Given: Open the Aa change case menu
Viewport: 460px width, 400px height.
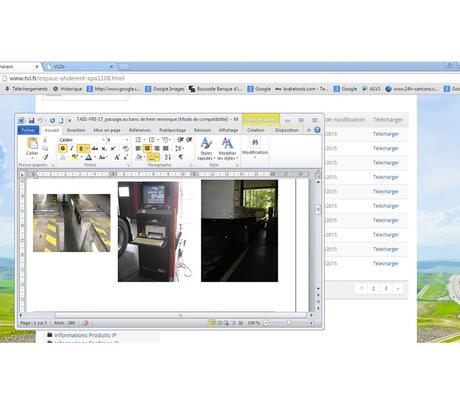Looking at the screenshot, I should (x=102, y=157).
